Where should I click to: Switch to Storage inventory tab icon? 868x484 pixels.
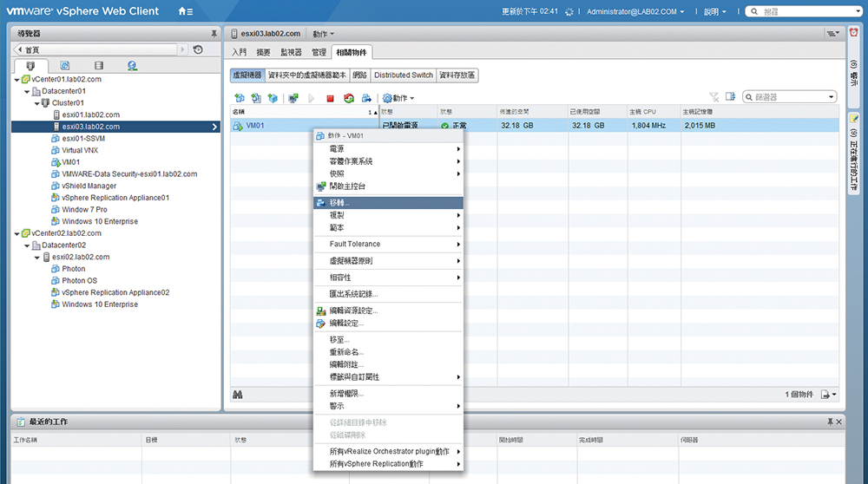(x=99, y=66)
